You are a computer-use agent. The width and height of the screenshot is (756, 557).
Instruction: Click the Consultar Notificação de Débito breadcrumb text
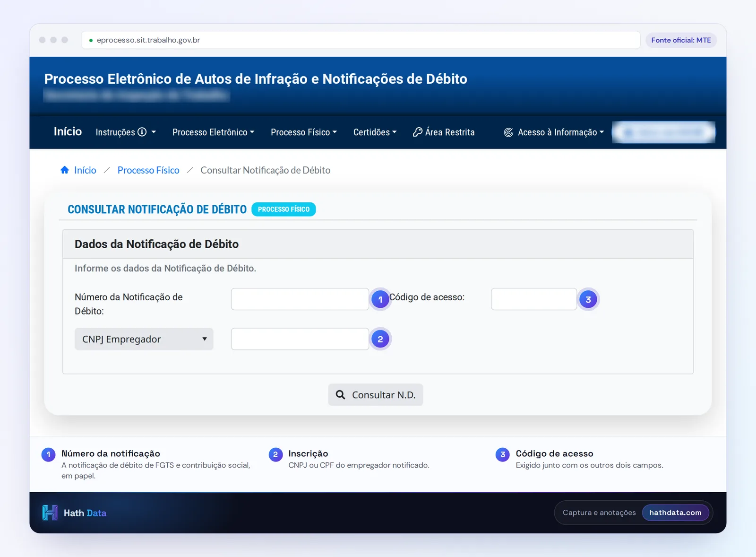[266, 170]
